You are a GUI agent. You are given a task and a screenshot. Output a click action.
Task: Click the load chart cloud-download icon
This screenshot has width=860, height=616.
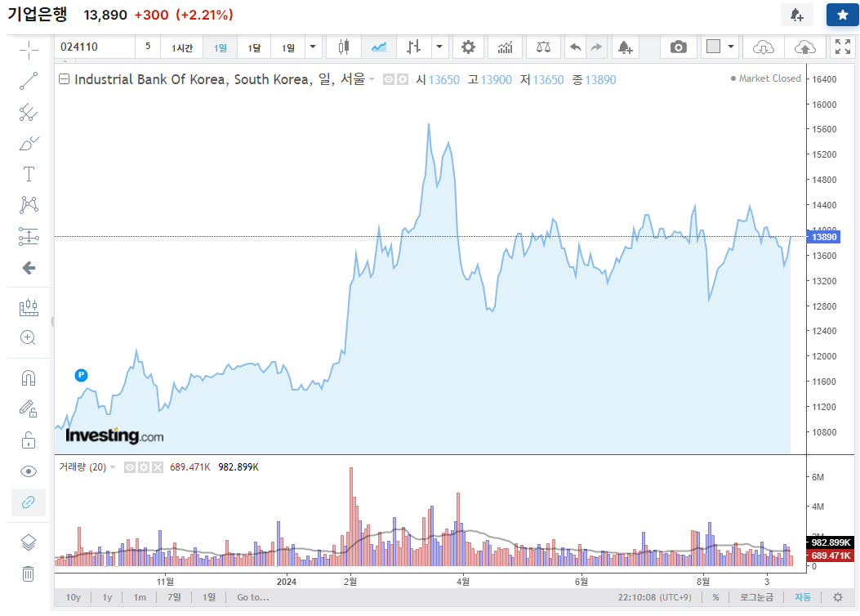click(763, 47)
